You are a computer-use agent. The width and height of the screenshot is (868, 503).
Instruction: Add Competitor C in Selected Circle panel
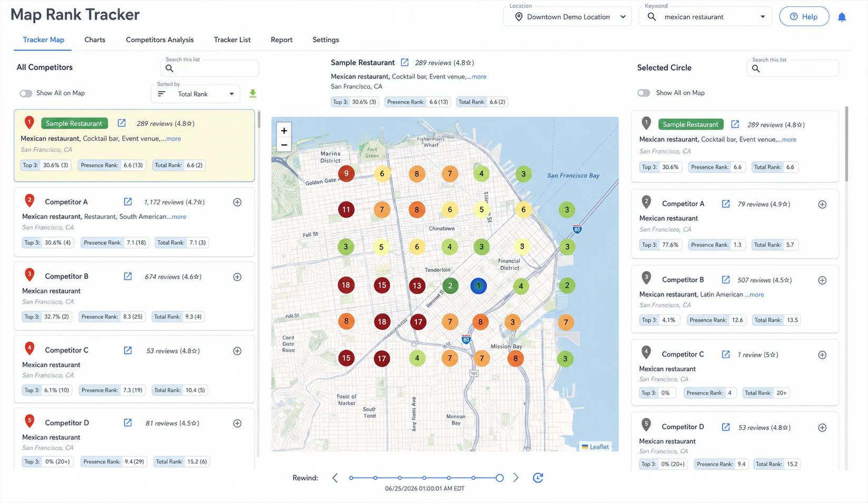[x=822, y=355]
